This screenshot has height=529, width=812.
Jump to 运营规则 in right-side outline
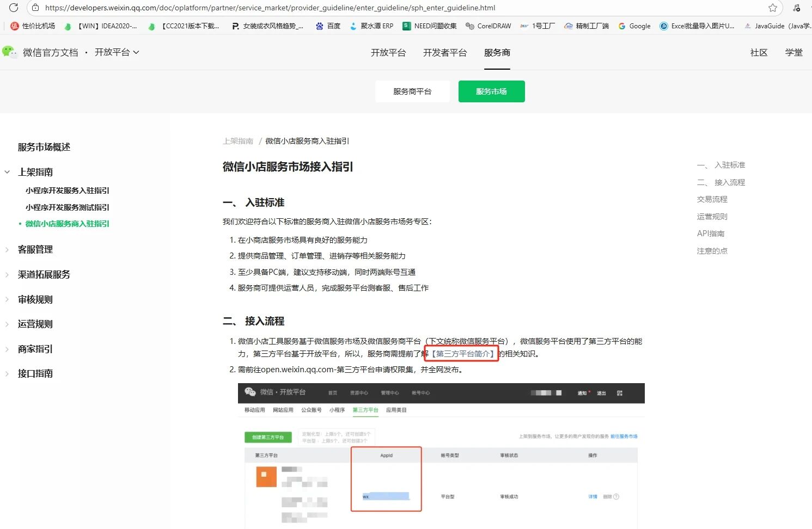point(712,217)
